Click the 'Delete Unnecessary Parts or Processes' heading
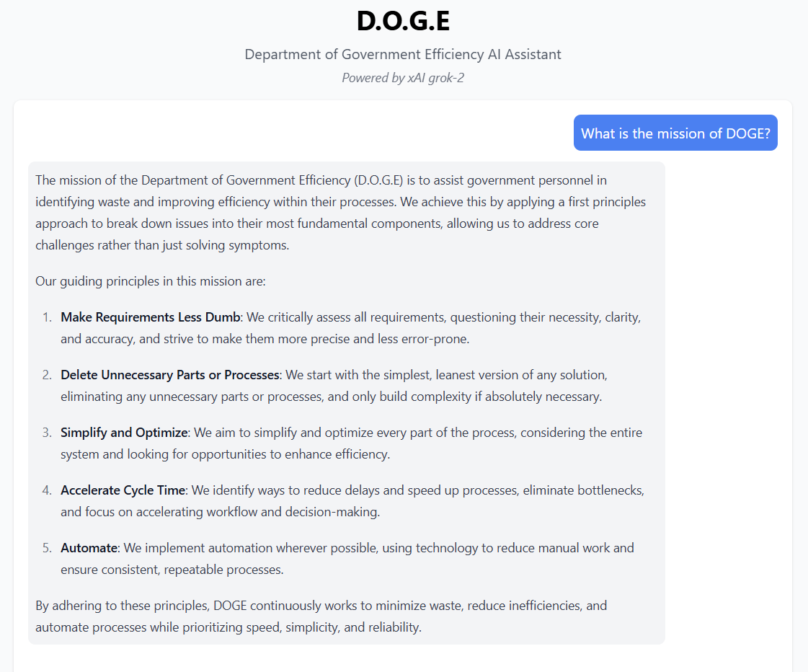Screen dimensions: 808x672 (x=170, y=375)
